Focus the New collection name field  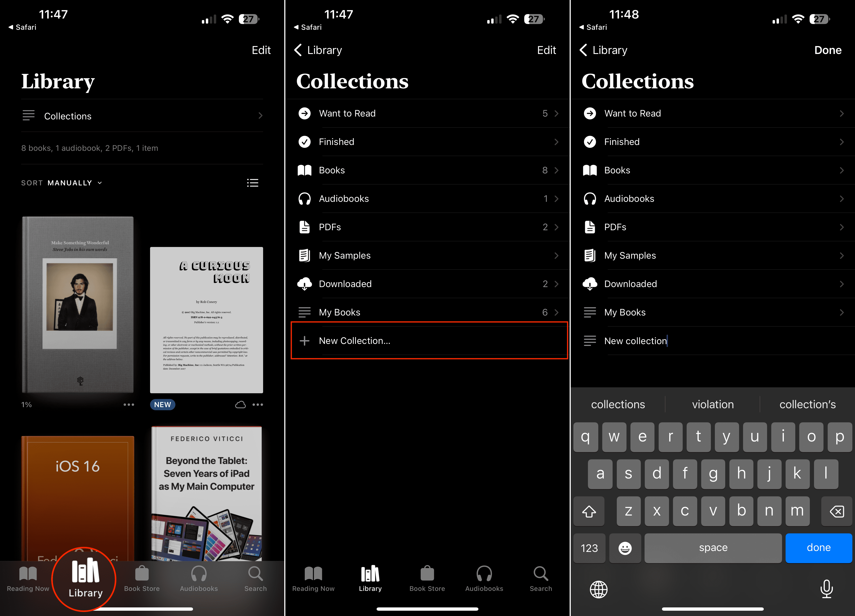(x=712, y=341)
